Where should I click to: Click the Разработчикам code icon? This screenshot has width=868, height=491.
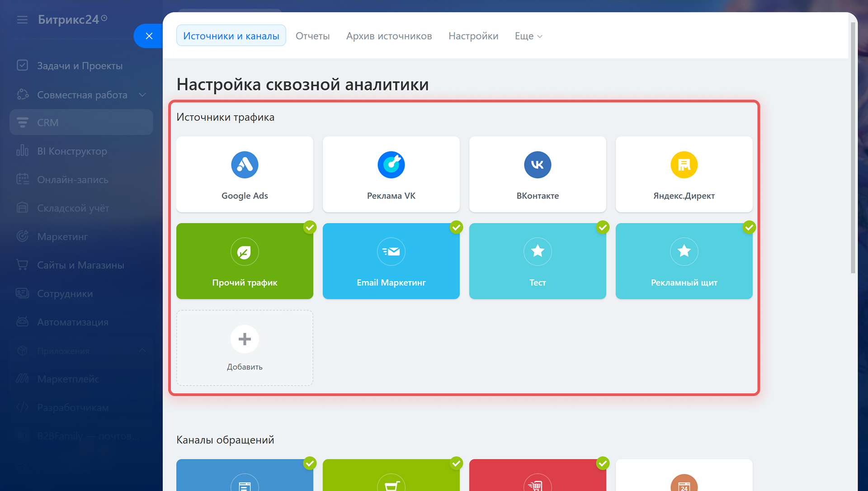point(22,407)
